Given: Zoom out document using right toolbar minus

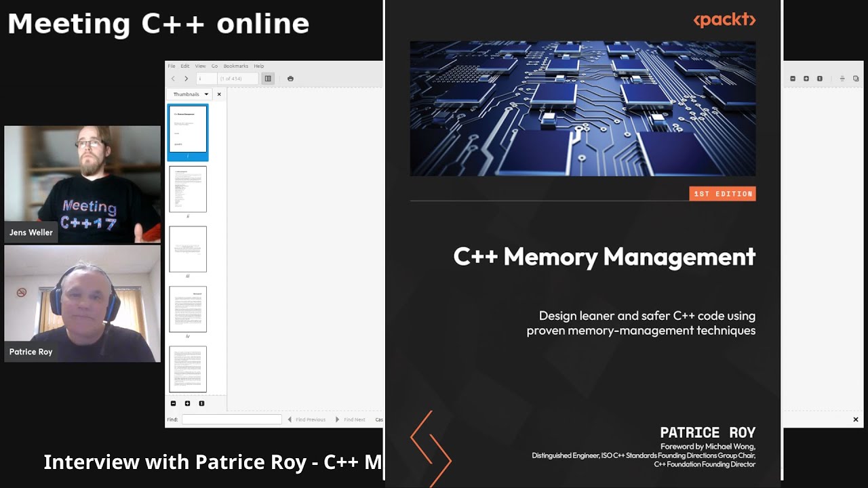Looking at the screenshot, I should 793,79.
